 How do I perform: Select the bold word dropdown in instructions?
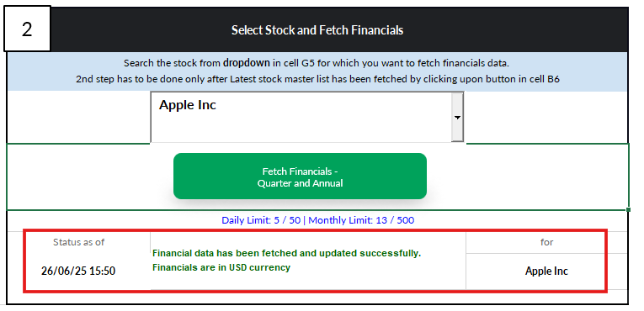click(247, 63)
